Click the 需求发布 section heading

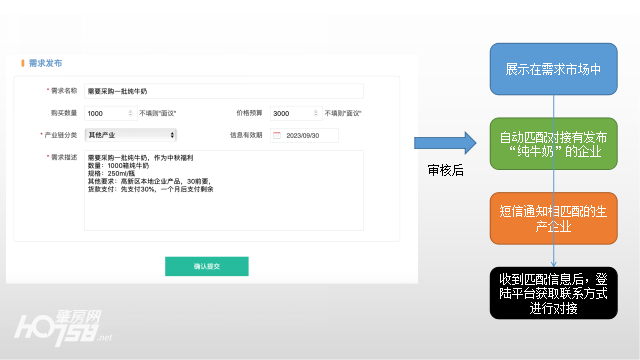pyautogui.click(x=45, y=63)
